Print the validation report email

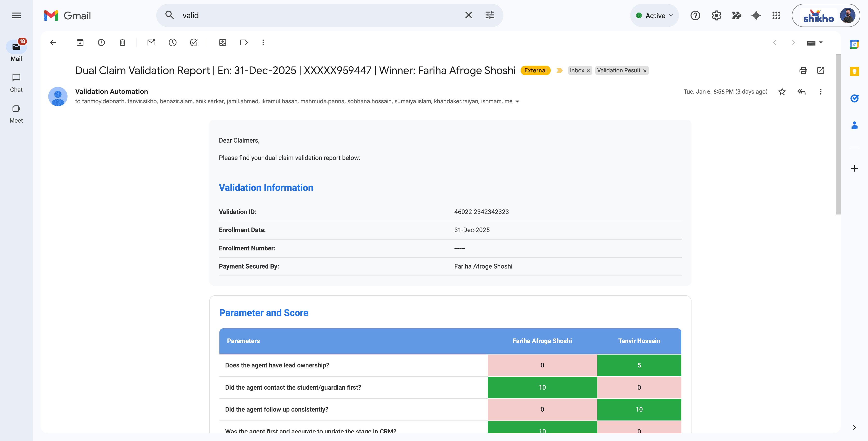point(803,70)
